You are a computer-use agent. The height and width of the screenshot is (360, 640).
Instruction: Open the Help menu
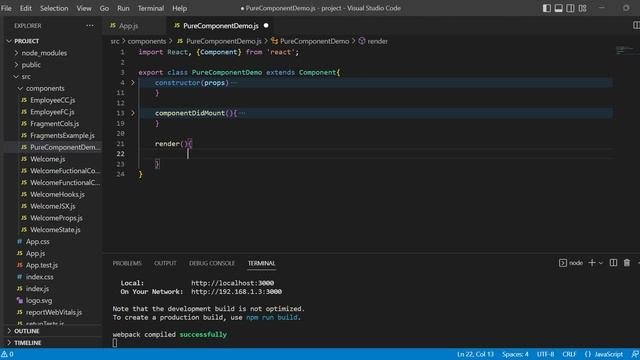179,8
